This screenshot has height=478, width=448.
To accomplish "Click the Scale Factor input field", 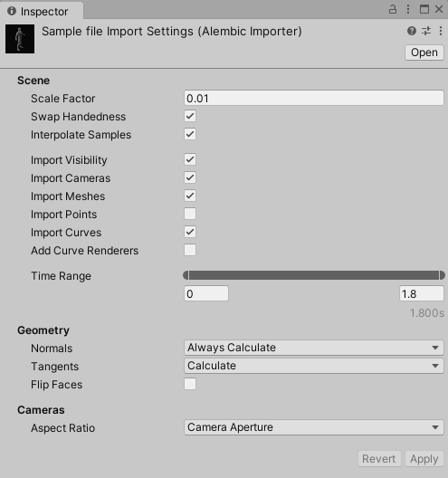I will pyautogui.click(x=314, y=98).
